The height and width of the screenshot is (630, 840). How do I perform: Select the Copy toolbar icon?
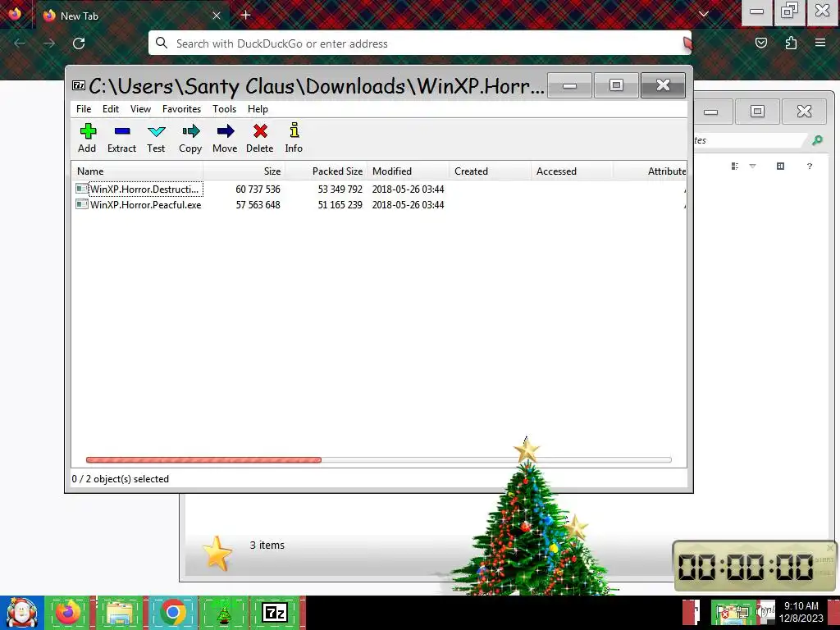pyautogui.click(x=190, y=131)
